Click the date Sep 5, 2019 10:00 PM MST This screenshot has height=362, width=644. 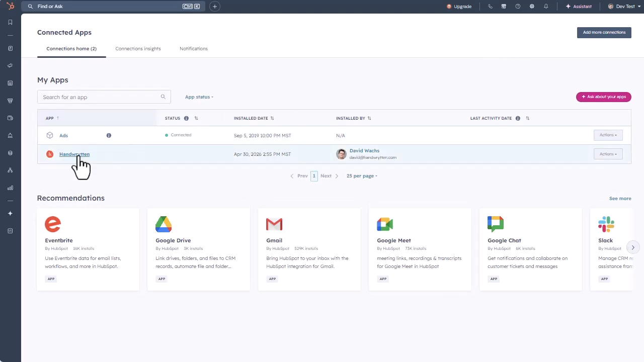262,135
